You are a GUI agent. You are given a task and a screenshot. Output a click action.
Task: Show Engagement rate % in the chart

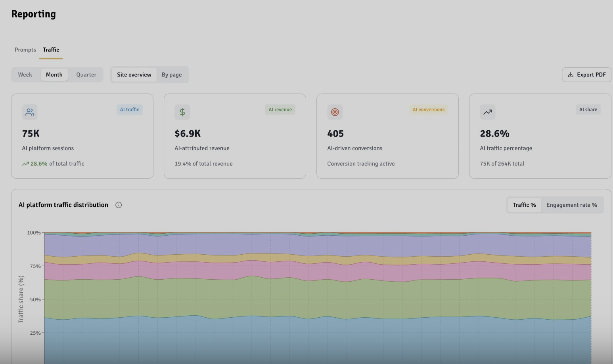tap(571, 205)
